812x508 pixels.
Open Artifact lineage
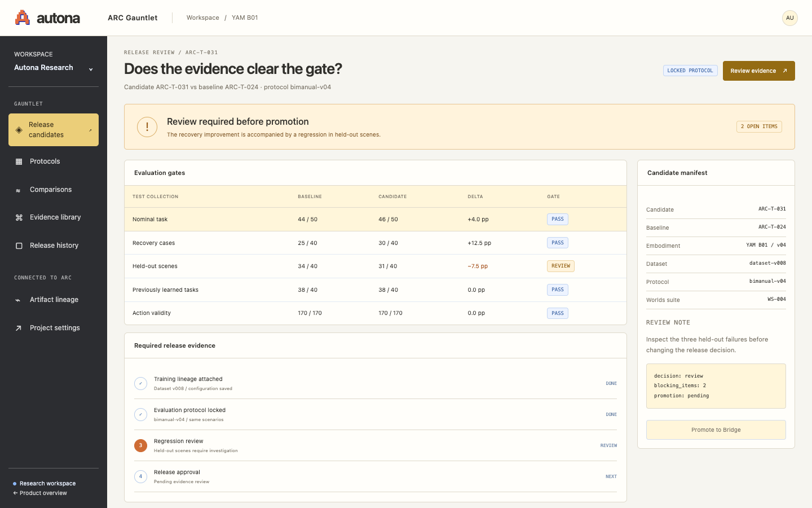click(54, 300)
